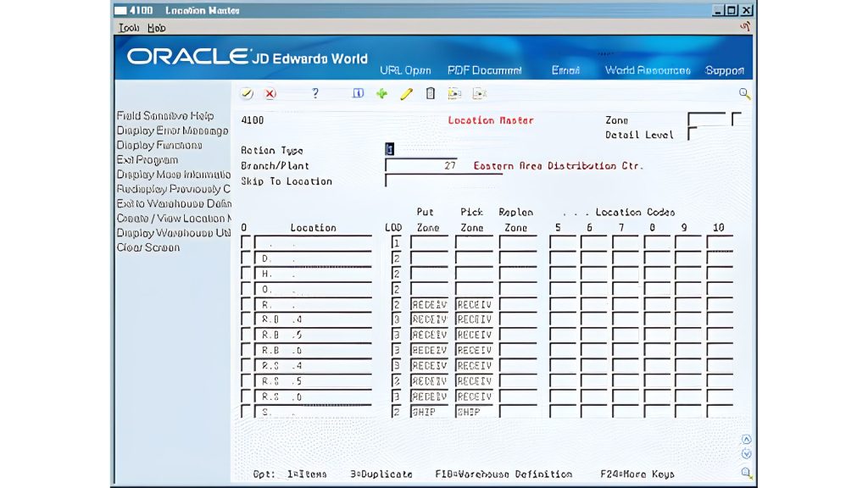
Task: Choose Exit Program in sidebar
Action: click(x=147, y=160)
